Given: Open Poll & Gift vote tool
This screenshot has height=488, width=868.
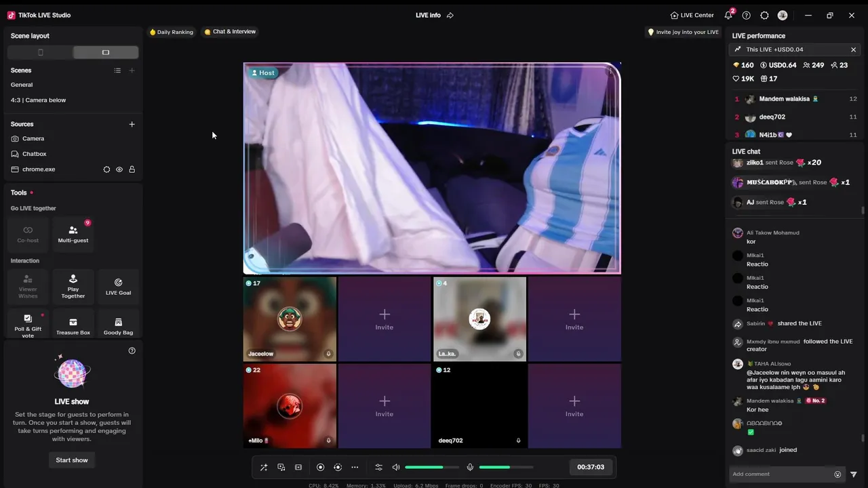Looking at the screenshot, I should click(28, 325).
